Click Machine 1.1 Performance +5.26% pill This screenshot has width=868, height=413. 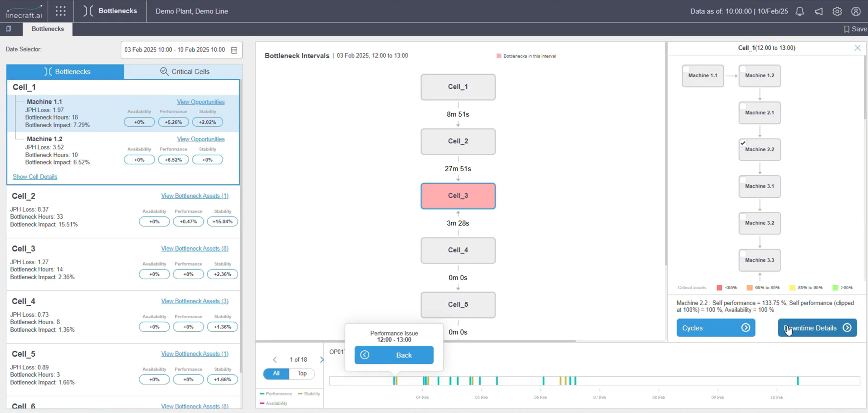tap(173, 122)
